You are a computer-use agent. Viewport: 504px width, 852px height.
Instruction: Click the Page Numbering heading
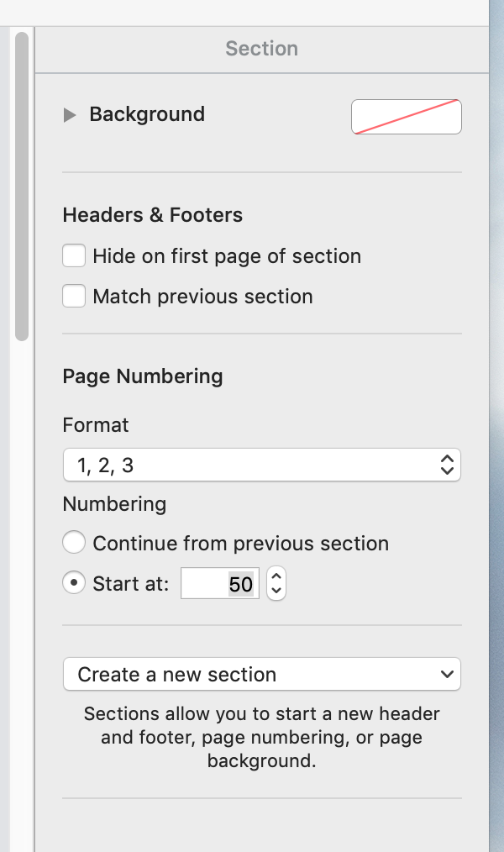143,376
